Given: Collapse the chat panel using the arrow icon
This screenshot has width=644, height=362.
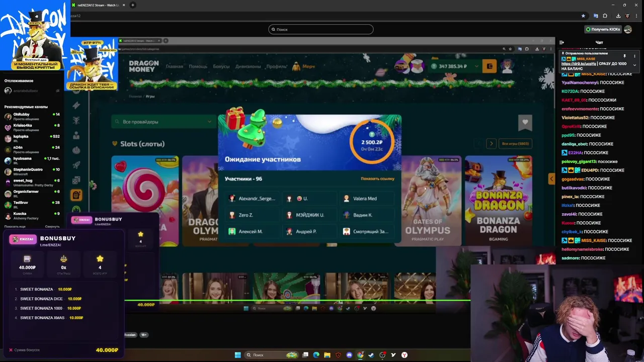Looking at the screenshot, I should click(561, 43).
